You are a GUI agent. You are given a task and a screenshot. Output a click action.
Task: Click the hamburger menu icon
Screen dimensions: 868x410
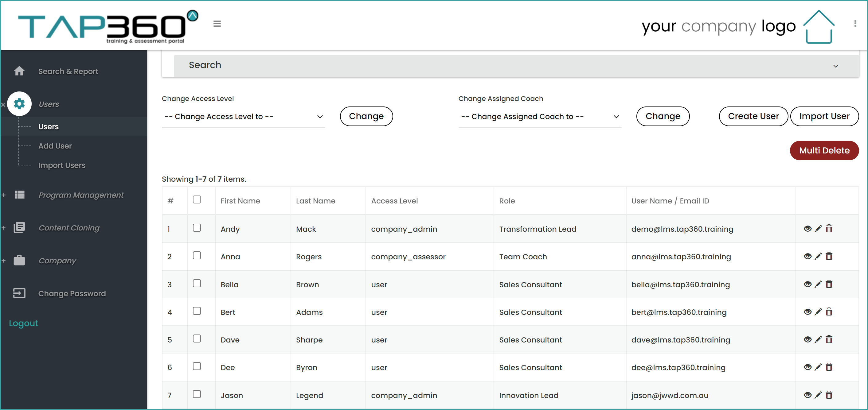point(217,24)
